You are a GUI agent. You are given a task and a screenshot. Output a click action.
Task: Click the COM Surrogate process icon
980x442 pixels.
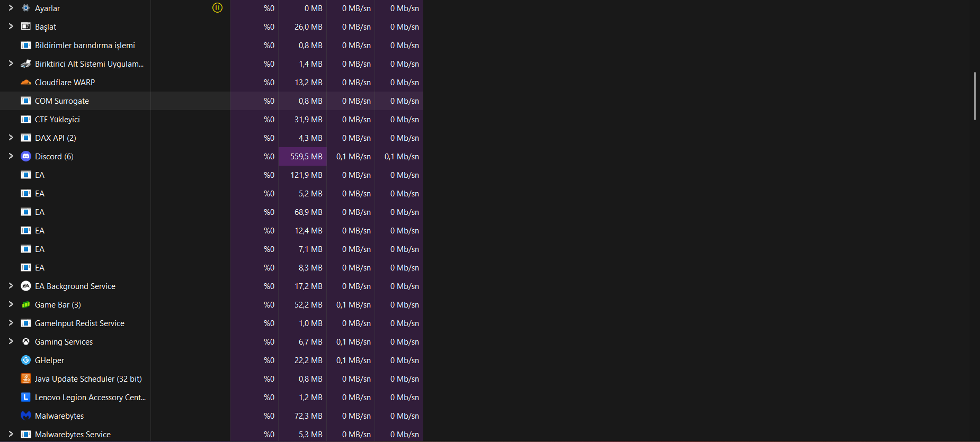tap(25, 101)
